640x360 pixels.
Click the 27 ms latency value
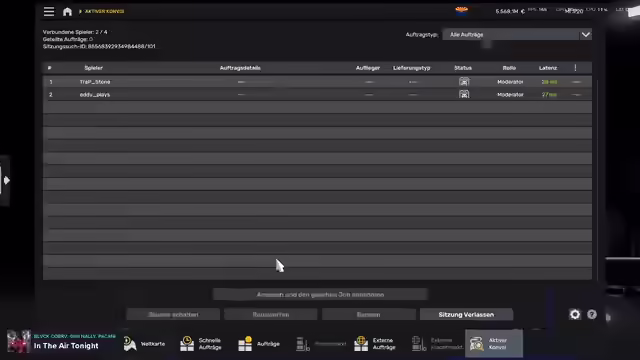pos(549,94)
